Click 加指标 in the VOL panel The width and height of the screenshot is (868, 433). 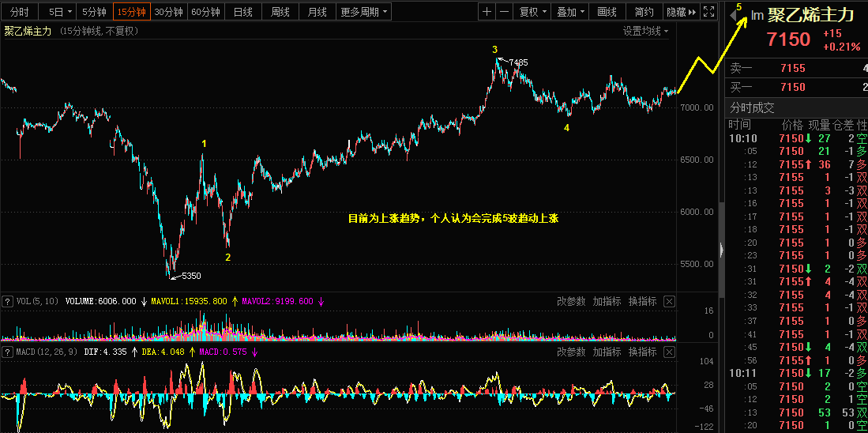pyautogui.click(x=607, y=302)
